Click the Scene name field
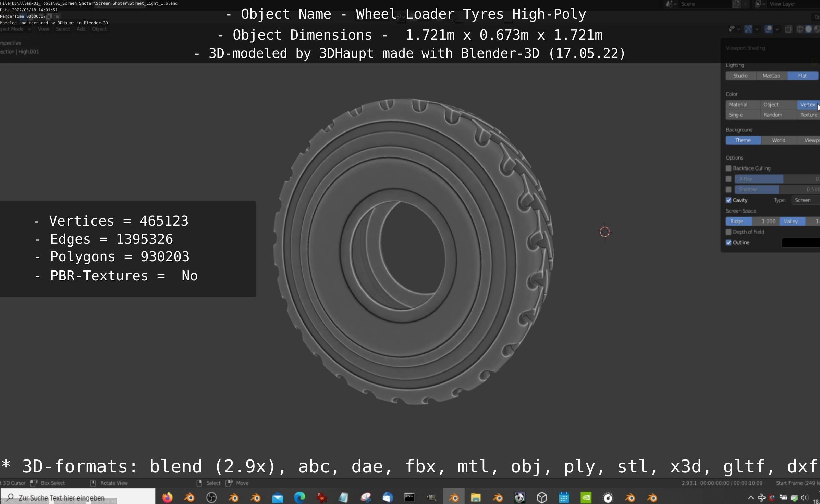 (x=705, y=4)
